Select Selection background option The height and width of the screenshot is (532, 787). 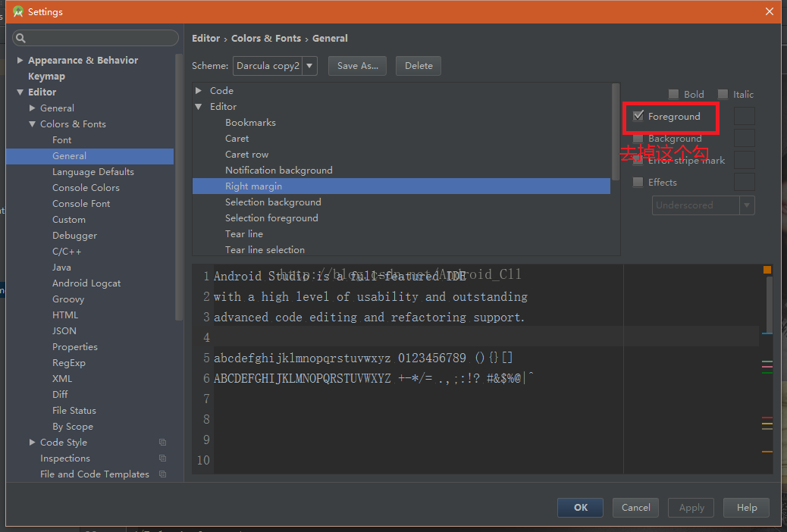pyautogui.click(x=273, y=202)
